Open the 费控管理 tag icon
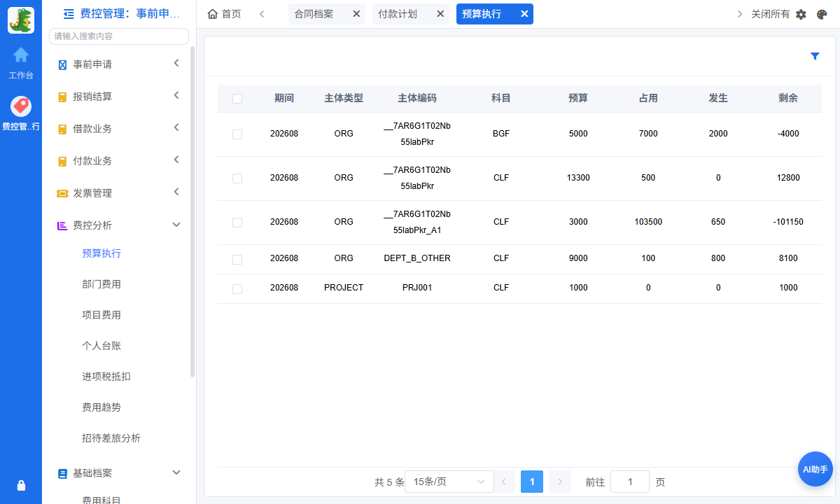Image resolution: width=840 pixels, height=504 pixels. 21,106
